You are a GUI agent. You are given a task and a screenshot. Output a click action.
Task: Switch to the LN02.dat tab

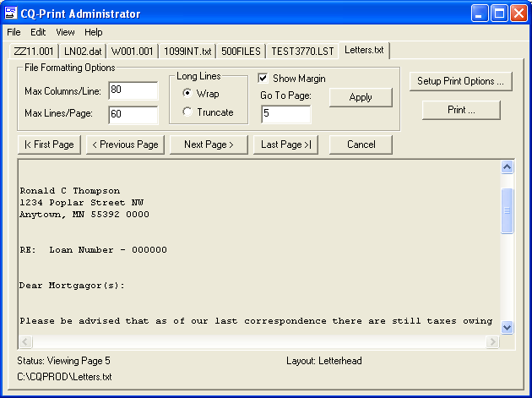tap(83, 52)
